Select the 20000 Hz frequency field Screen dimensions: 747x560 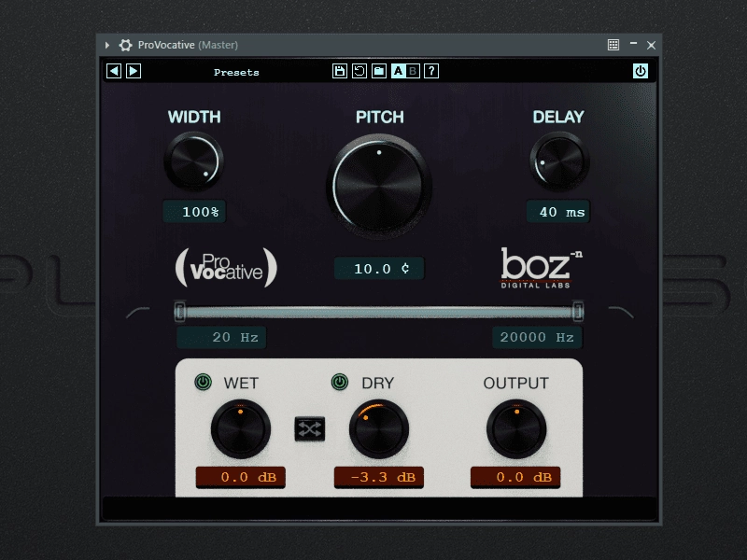point(537,337)
